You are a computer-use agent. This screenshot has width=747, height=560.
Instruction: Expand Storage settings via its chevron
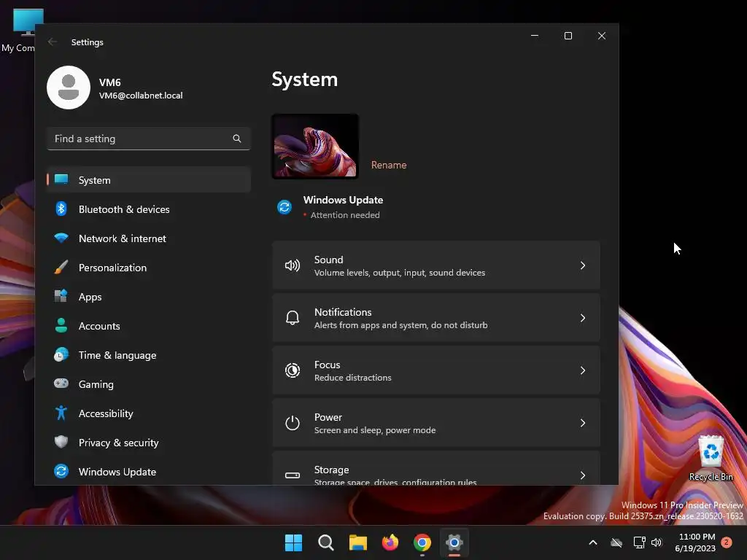(583, 475)
